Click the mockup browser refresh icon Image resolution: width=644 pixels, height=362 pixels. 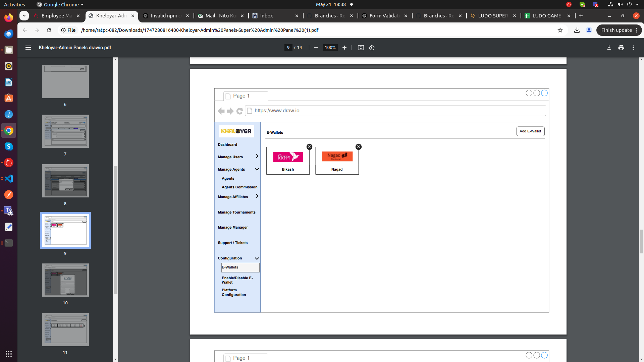239,111
